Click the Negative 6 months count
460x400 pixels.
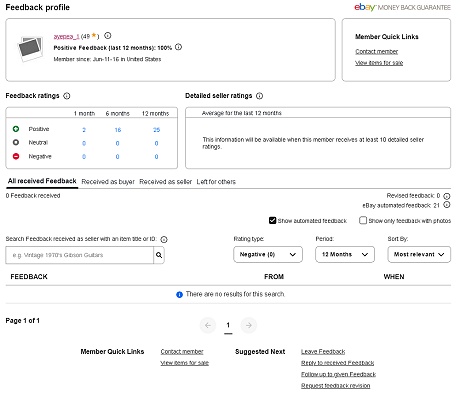pyautogui.click(x=117, y=157)
